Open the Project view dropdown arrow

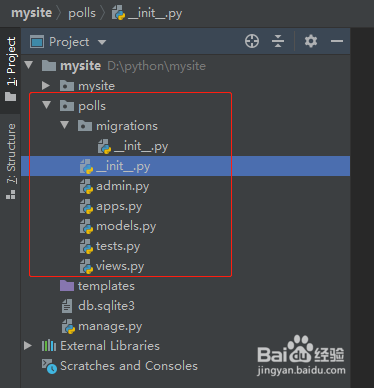(102, 42)
